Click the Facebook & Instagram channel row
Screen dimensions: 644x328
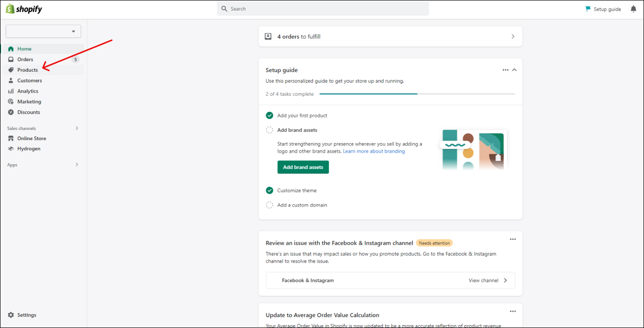pyautogui.click(x=390, y=280)
